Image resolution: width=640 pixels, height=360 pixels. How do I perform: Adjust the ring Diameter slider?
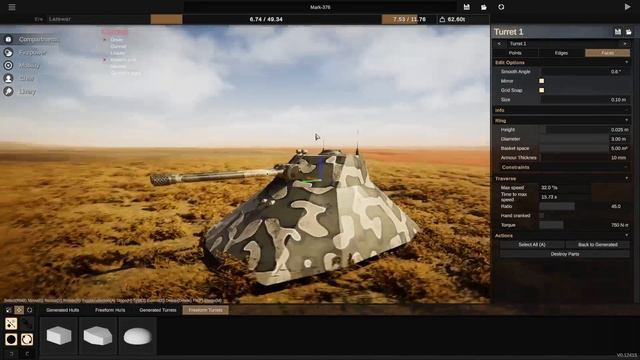(585, 139)
